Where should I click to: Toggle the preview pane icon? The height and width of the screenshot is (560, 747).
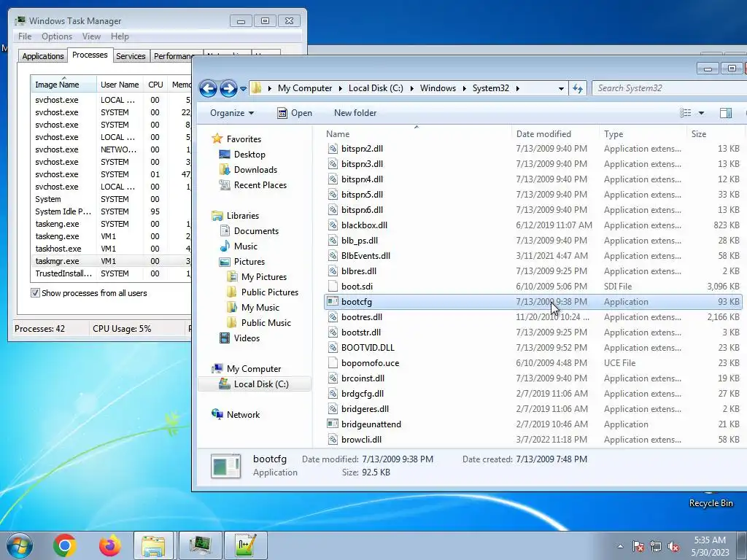(x=726, y=113)
